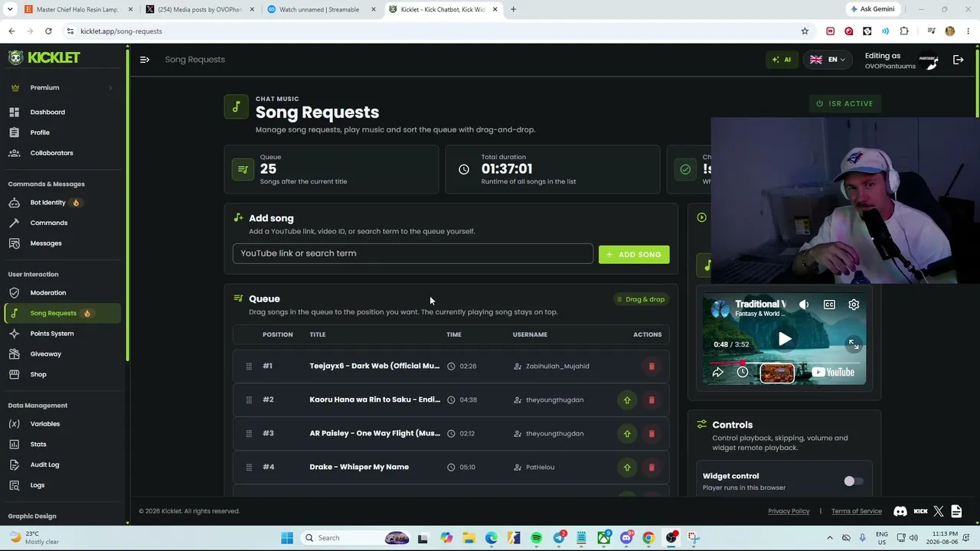
Task: Open the Terms of Service link
Action: coord(857,511)
